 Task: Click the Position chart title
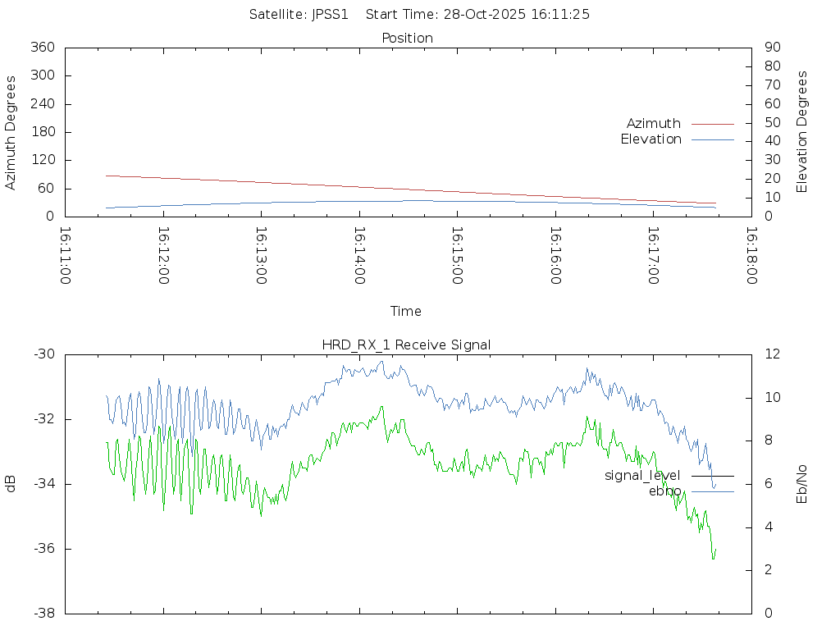408,39
